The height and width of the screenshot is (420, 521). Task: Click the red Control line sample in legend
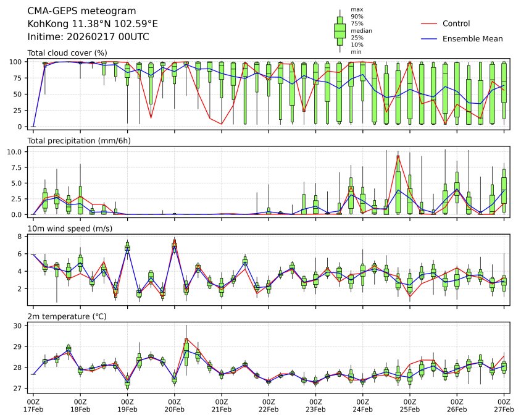coord(429,23)
